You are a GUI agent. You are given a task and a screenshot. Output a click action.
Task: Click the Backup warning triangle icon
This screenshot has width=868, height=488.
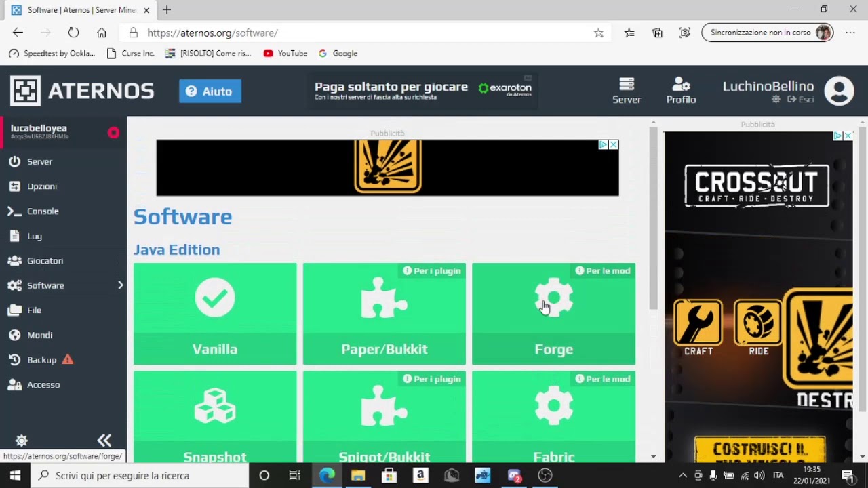click(67, 359)
